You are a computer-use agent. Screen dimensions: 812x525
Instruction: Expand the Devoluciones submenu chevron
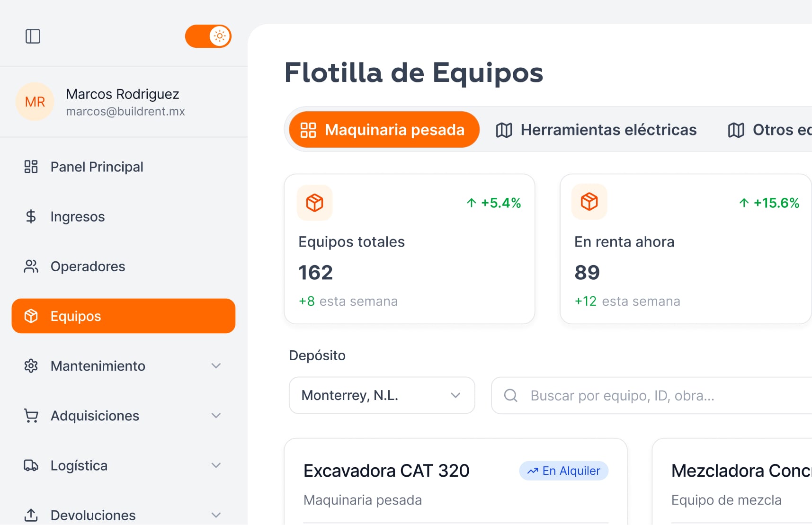[x=216, y=515]
